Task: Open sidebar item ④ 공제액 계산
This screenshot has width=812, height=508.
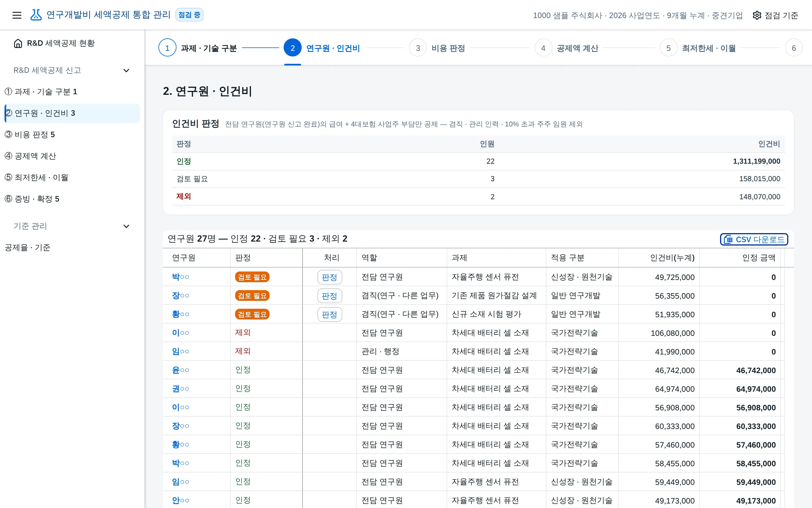Action: point(72,156)
